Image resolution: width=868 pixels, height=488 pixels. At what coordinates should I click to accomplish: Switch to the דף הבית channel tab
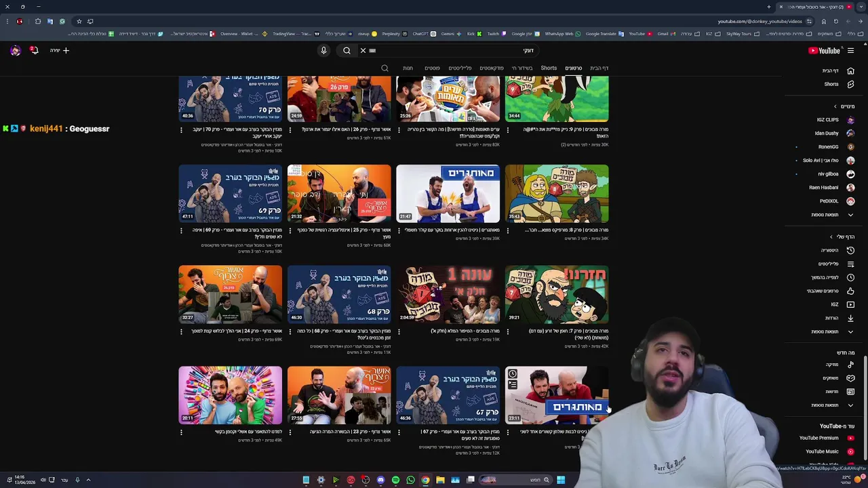[599, 68]
